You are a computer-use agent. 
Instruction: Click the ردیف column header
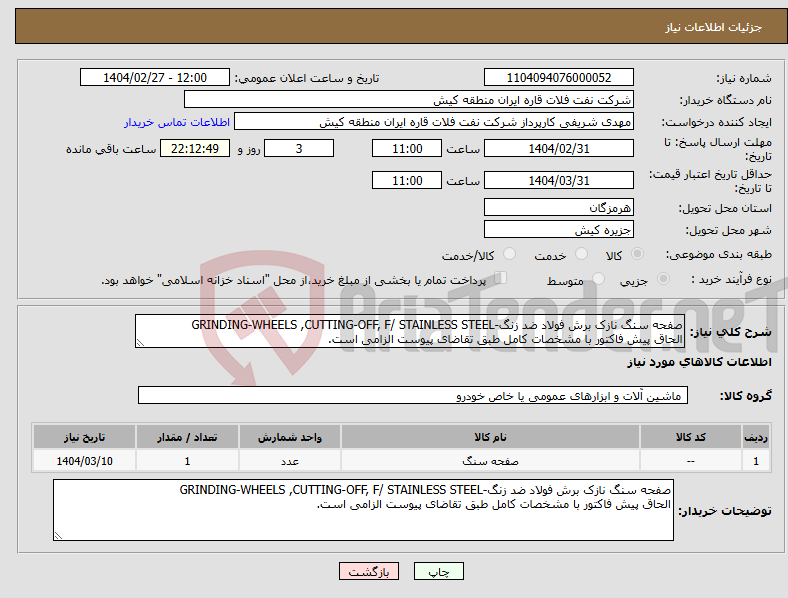[x=756, y=437]
